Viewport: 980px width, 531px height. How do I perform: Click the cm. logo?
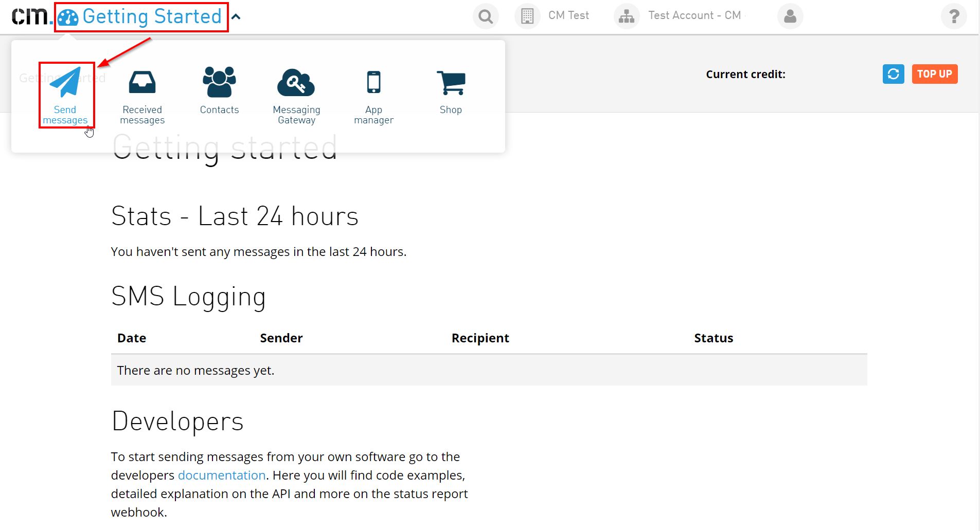[x=32, y=16]
